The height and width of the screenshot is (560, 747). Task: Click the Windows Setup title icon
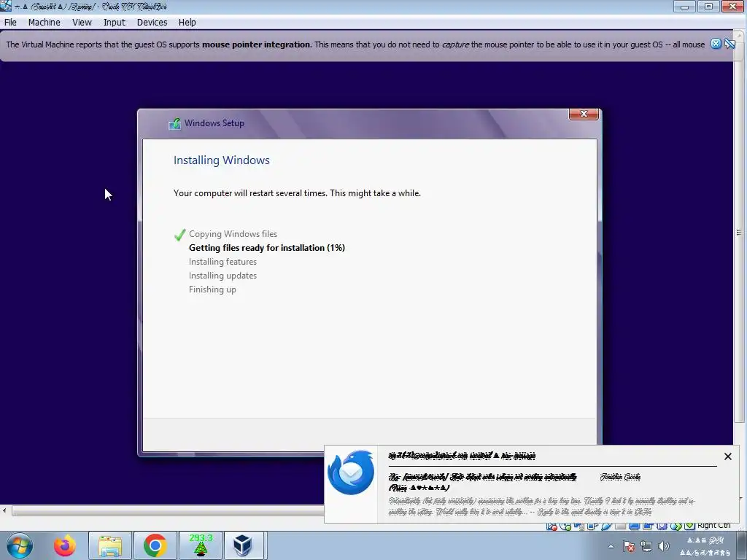(x=174, y=123)
